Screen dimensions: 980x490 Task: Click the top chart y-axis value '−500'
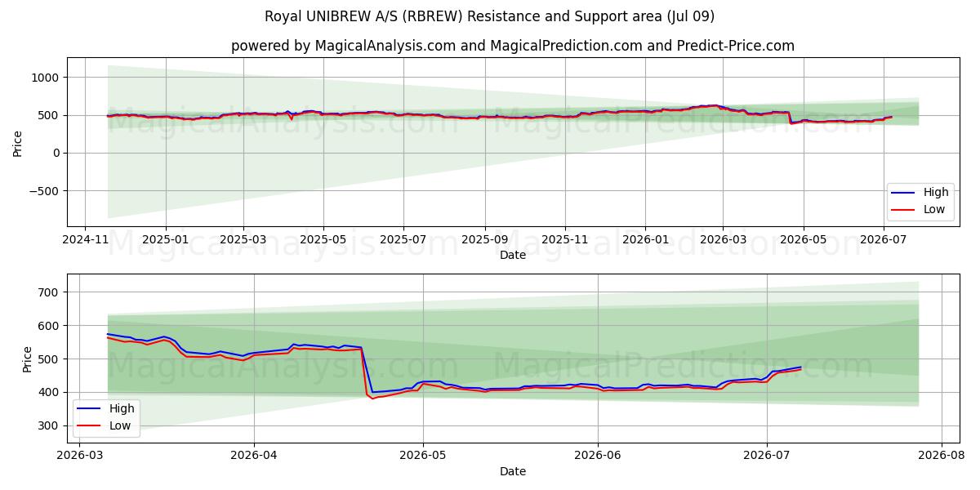tap(44, 191)
